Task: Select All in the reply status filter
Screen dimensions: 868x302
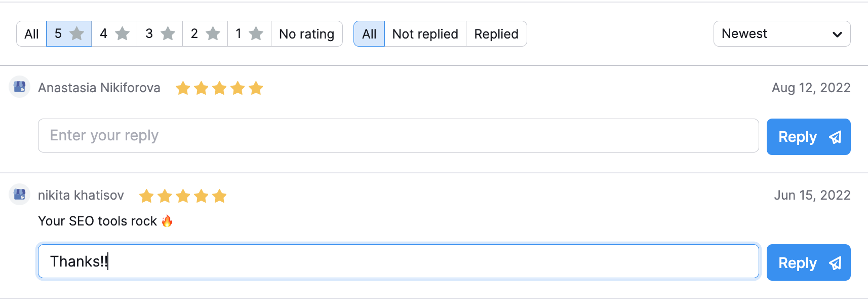Action: click(369, 34)
